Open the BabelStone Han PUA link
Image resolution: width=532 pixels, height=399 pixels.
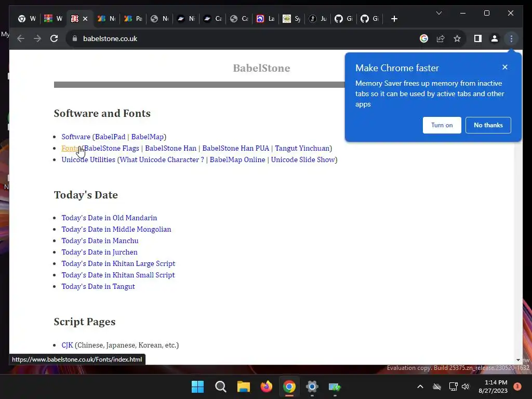pos(235,148)
